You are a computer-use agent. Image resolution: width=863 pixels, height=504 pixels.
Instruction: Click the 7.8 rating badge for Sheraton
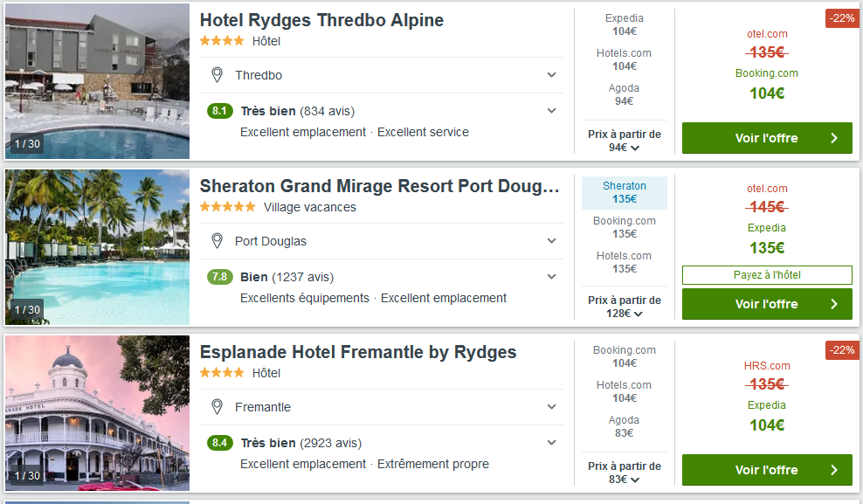[x=220, y=277]
